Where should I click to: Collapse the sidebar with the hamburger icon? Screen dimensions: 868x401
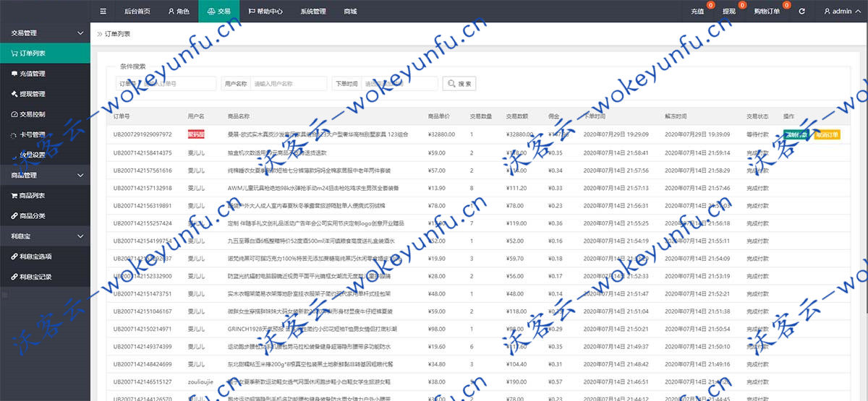(x=103, y=12)
